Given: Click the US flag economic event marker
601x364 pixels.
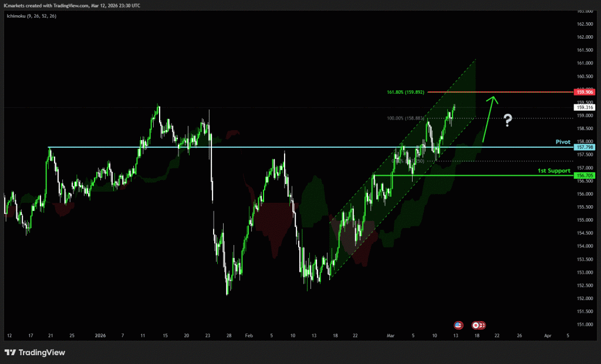Looking at the screenshot, I should click(x=458, y=325).
